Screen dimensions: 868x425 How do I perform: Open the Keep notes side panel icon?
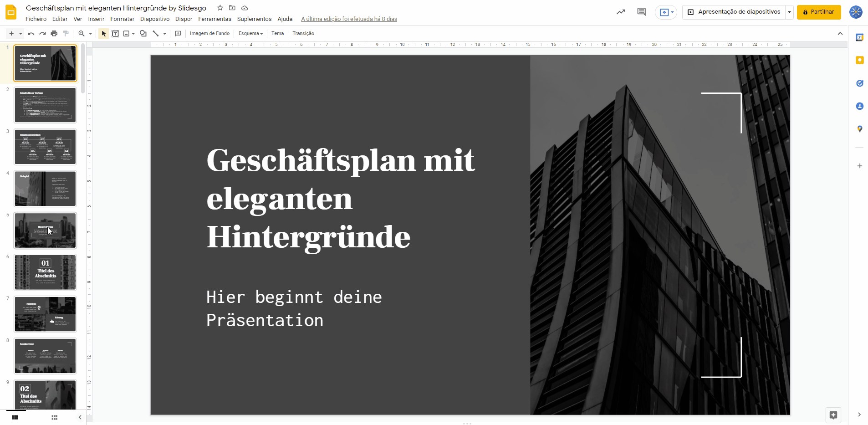point(859,60)
